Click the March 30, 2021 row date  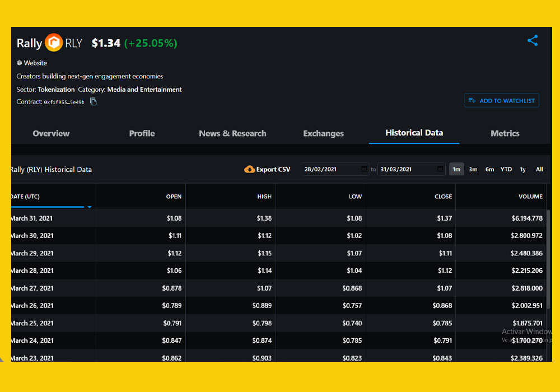[x=32, y=236]
